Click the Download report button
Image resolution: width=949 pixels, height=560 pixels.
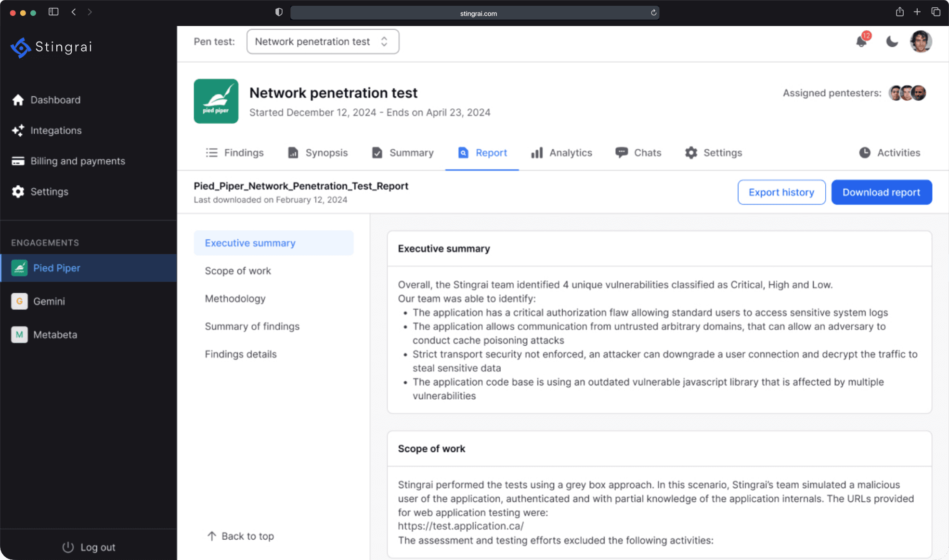click(881, 192)
